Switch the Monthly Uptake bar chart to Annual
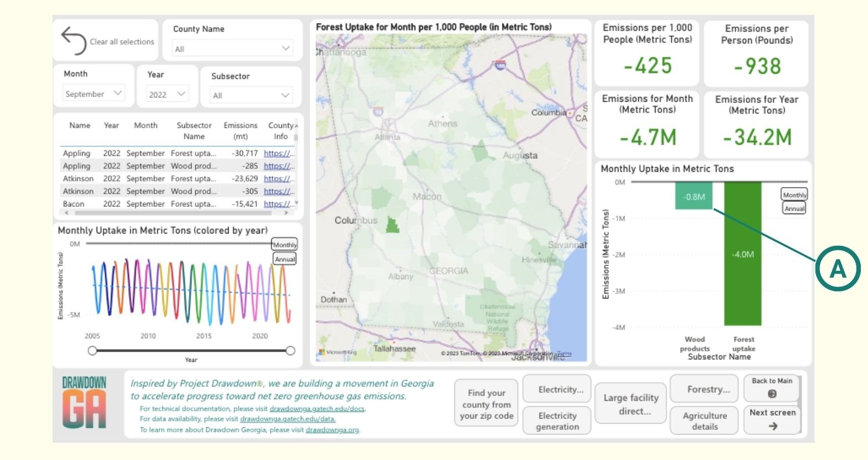Image resolution: width=868 pixels, height=460 pixels. [795, 208]
